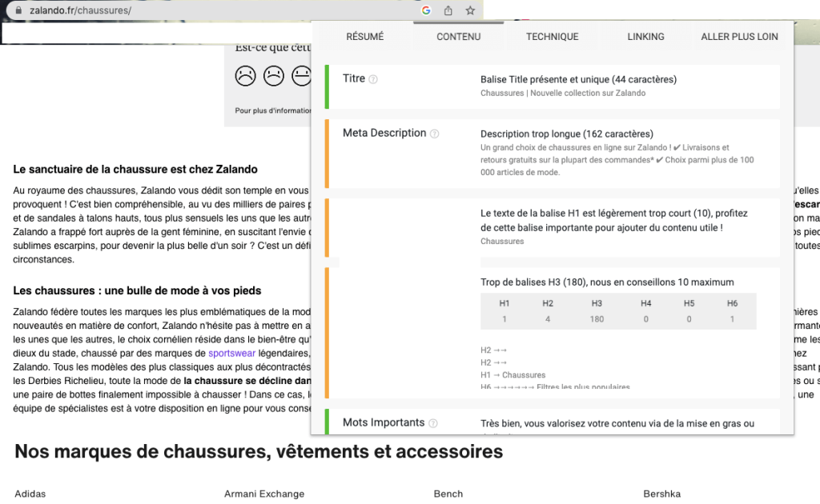
Task: Click the 'Mots Importants' label
Action: (384, 422)
